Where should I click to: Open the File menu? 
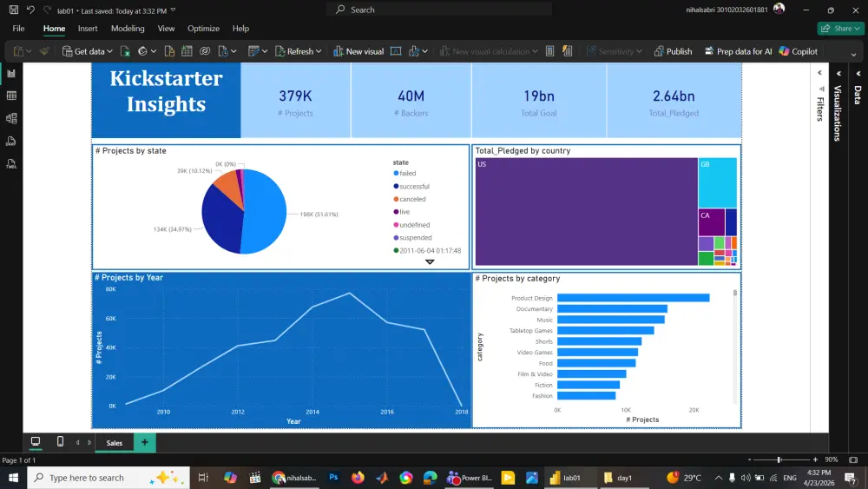[x=18, y=29]
